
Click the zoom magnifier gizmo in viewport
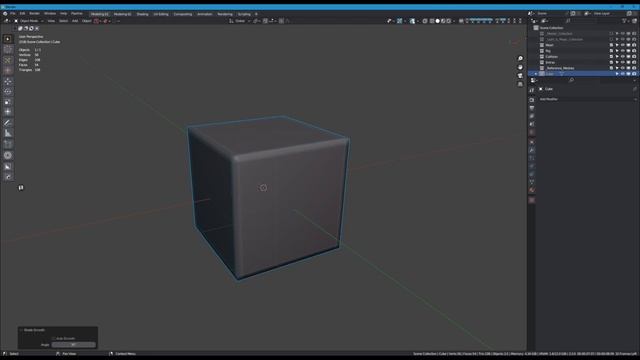pyautogui.click(x=520, y=59)
